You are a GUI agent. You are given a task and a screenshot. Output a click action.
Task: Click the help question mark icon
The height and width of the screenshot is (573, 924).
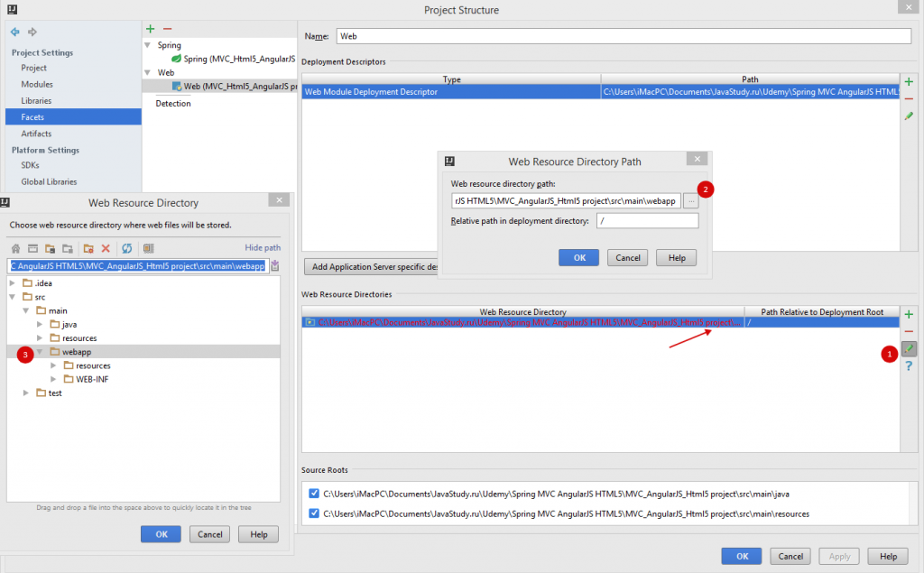click(x=909, y=365)
